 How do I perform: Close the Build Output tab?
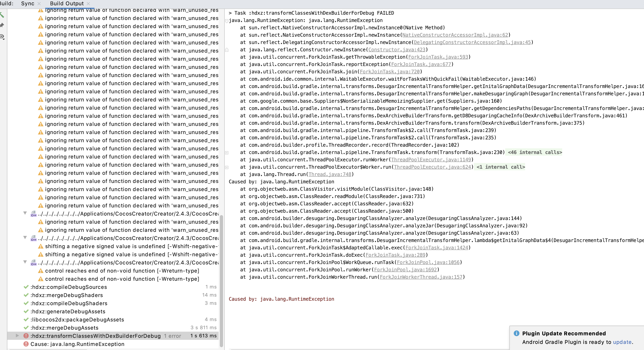point(88,3)
